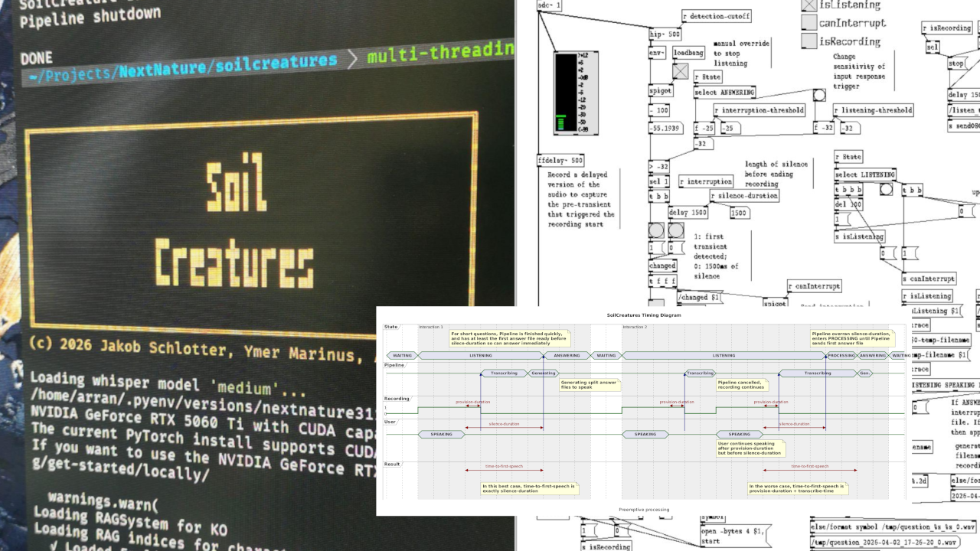Toggle the isListening checkbox in the patch
This screenshot has width=980, height=551.
[x=808, y=5]
